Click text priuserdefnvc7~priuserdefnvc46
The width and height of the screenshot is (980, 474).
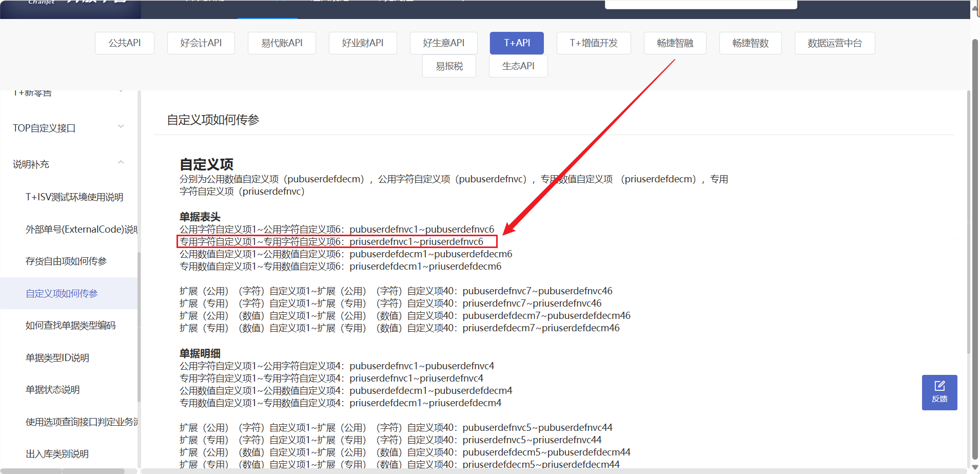click(532, 303)
